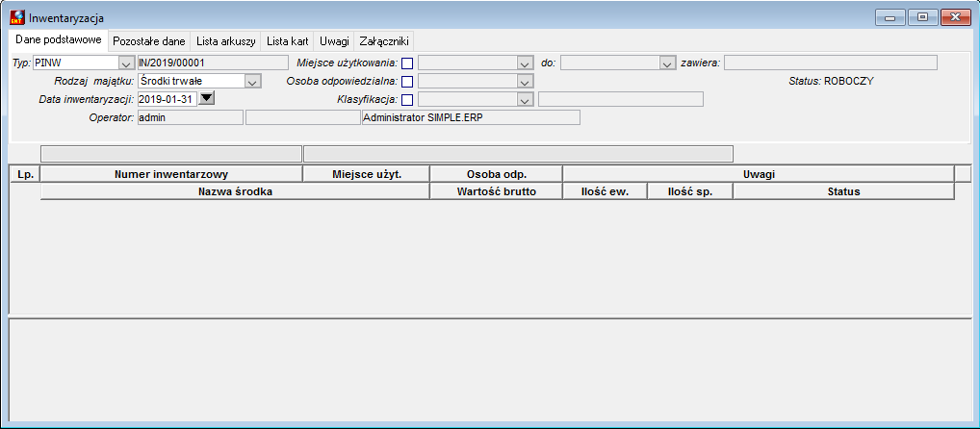The width and height of the screenshot is (980, 429).
Task: Click the wide filter field above Miejsce użyt.
Action: click(x=518, y=154)
